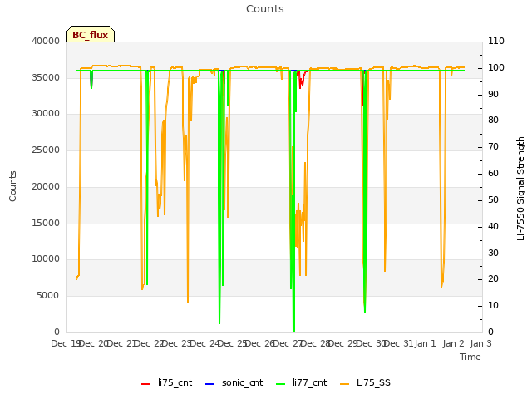The image size is (532, 399).
Task: Click the BC_flux label tag
Action: click(x=91, y=34)
